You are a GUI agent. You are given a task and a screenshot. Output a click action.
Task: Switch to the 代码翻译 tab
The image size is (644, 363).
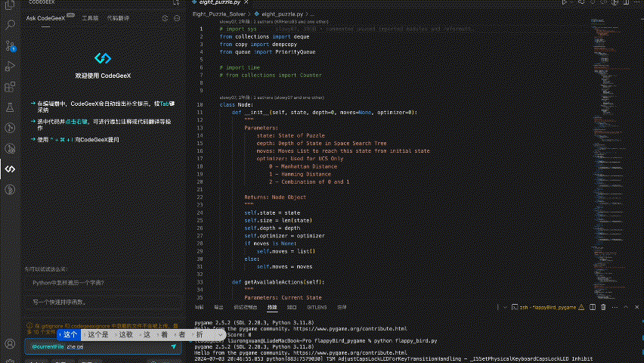click(x=118, y=17)
